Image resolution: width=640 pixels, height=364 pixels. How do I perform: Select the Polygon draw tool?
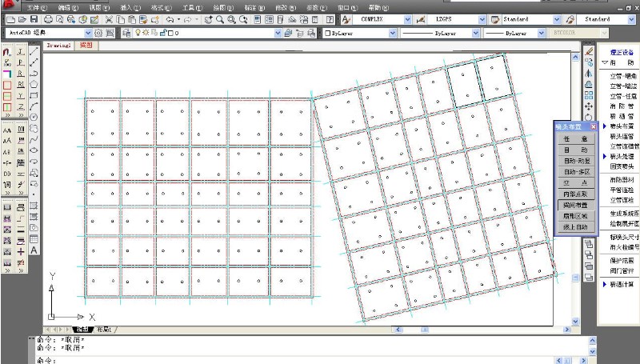tap(34, 85)
